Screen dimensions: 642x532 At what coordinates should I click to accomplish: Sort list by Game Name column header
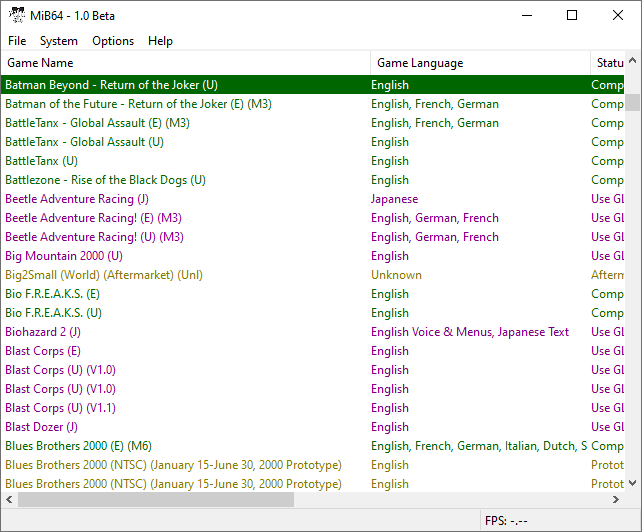[185, 63]
